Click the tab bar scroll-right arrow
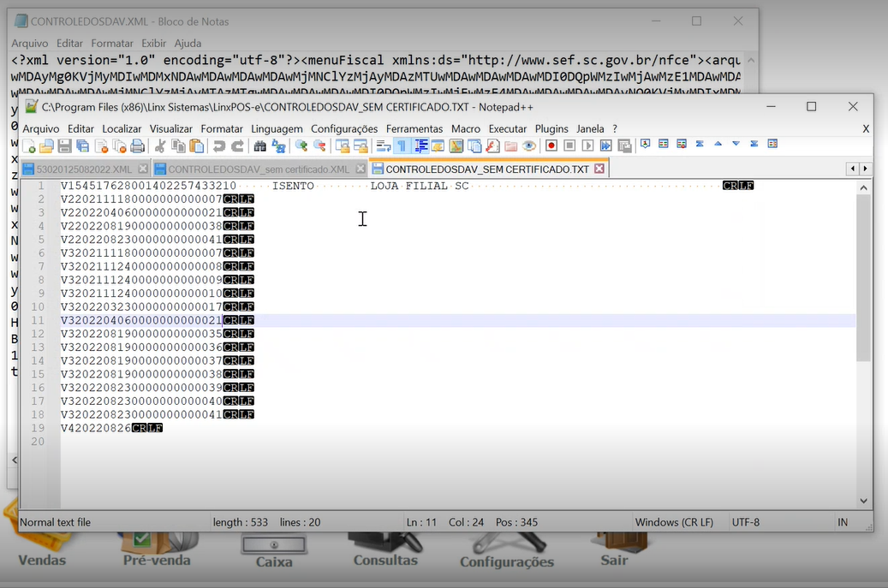This screenshot has width=888, height=588. tap(865, 169)
